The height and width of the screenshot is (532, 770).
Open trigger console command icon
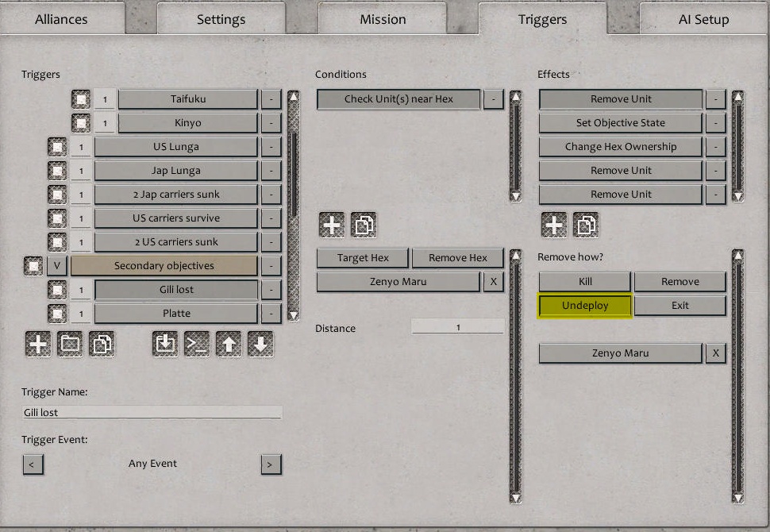pyautogui.click(x=197, y=344)
